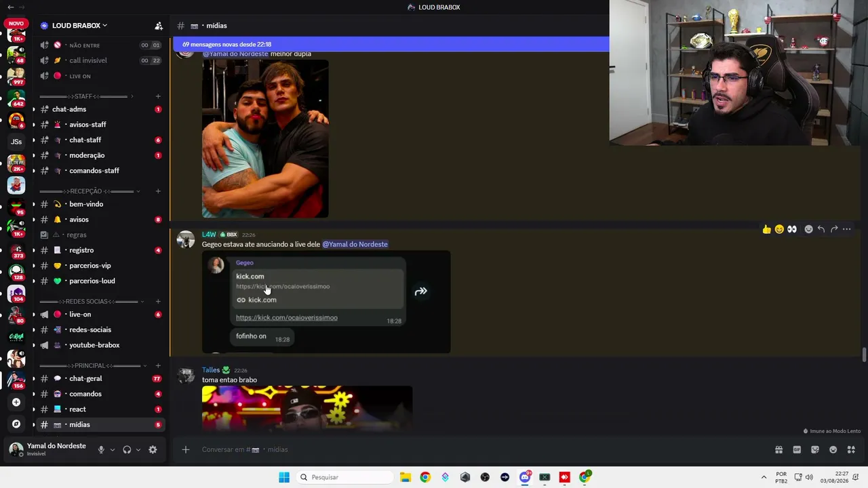
Task: Open the emoji picker in the message bar
Action: coord(833,449)
